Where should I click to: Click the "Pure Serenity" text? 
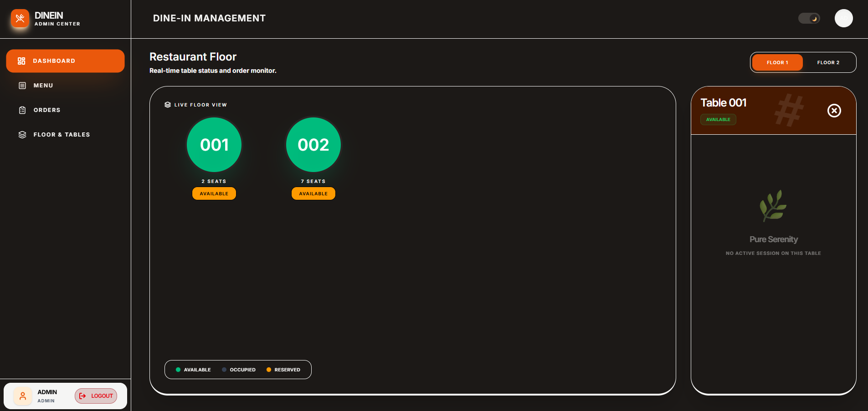click(774, 239)
